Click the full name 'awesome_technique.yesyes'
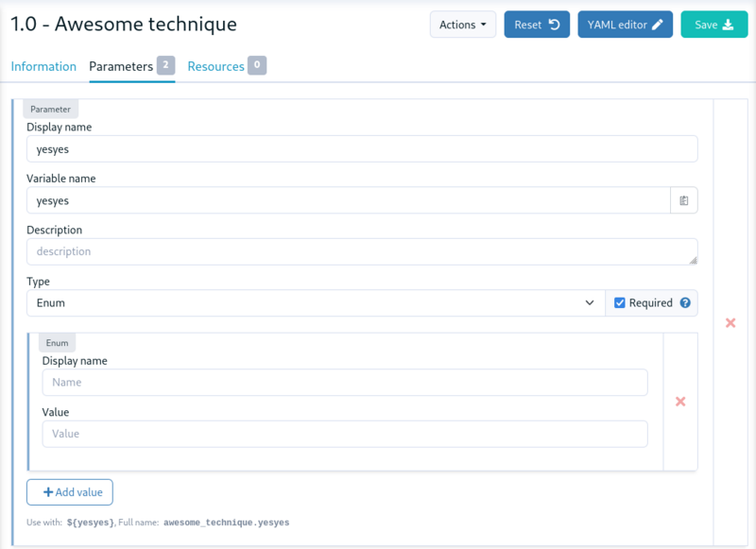Viewport: 756px width, 549px height. pyautogui.click(x=226, y=523)
